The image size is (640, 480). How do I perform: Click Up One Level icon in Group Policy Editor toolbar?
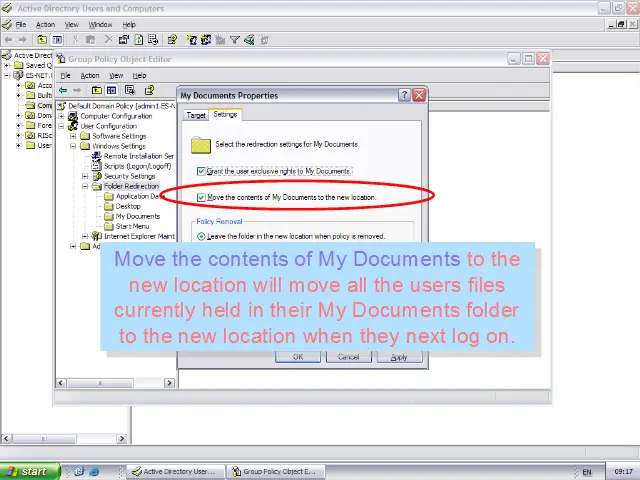point(96,90)
